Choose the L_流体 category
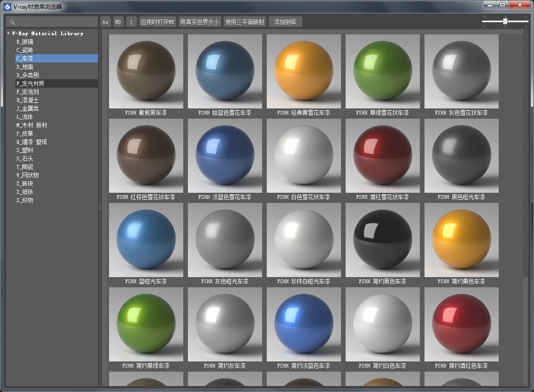The image size is (534, 392). tap(25, 117)
